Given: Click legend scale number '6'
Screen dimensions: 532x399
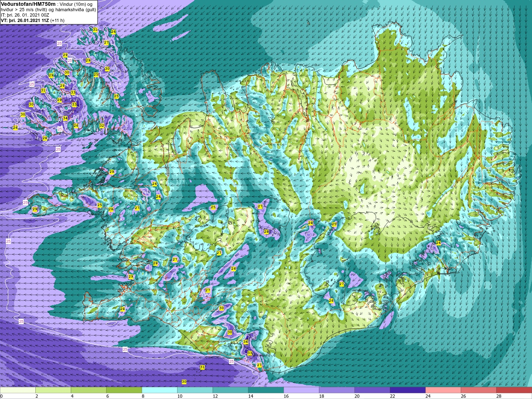Looking at the screenshot, I should (x=108, y=396).
